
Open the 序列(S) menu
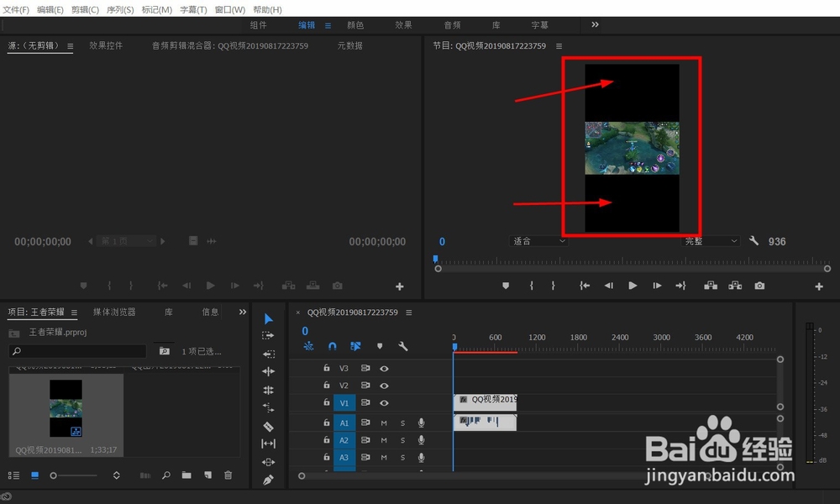[x=120, y=9]
